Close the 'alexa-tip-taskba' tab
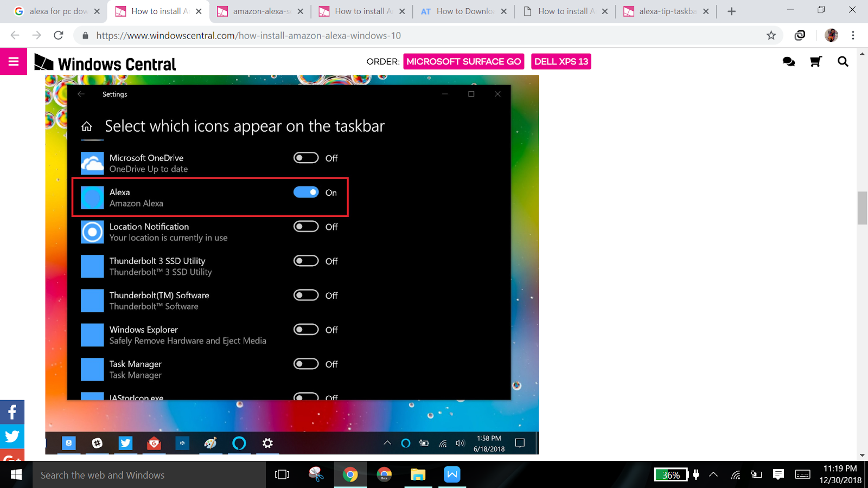The image size is (868, 488). (706, 11)
